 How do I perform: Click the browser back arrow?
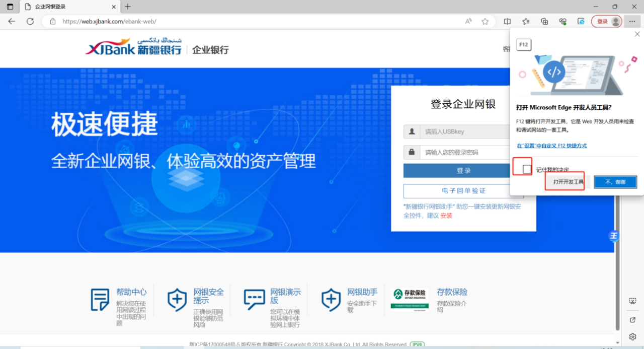point(12,22)
